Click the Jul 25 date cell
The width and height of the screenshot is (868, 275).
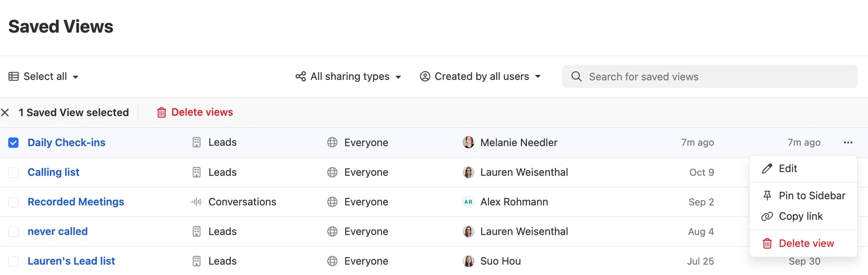pos(700,261)
